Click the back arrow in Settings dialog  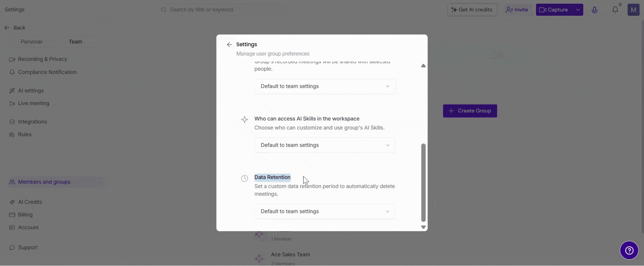[x=229, y=45]
